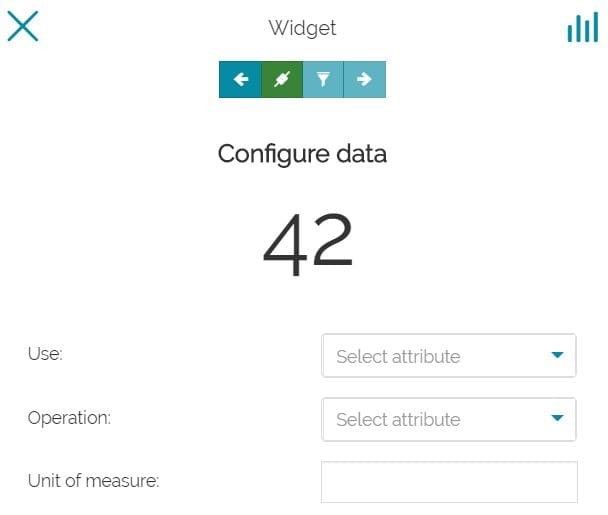Focus the Unit of measure text field

tap(449, 482)
